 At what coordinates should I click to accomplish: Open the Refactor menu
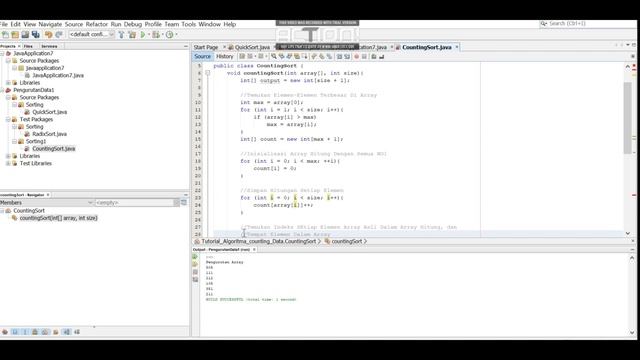[x=97, y=24]
